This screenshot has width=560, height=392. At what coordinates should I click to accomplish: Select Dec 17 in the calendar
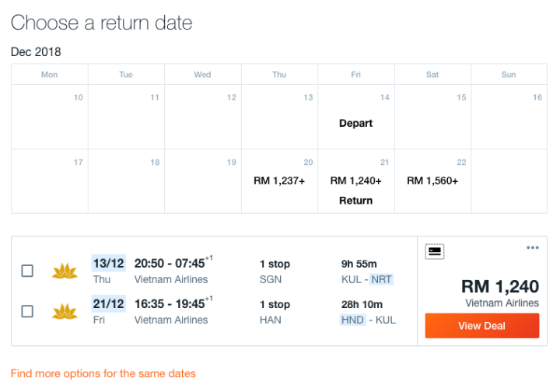tap(50, 180)
